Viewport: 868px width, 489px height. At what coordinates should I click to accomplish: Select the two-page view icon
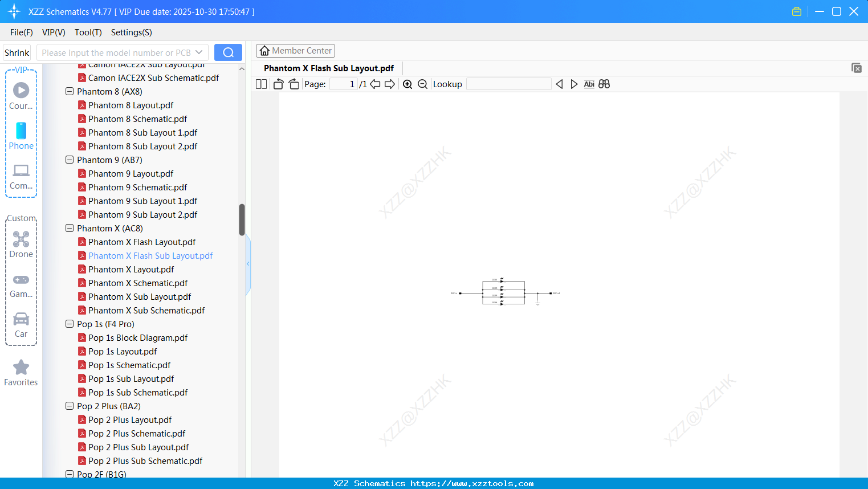click(x=260, y=84)
